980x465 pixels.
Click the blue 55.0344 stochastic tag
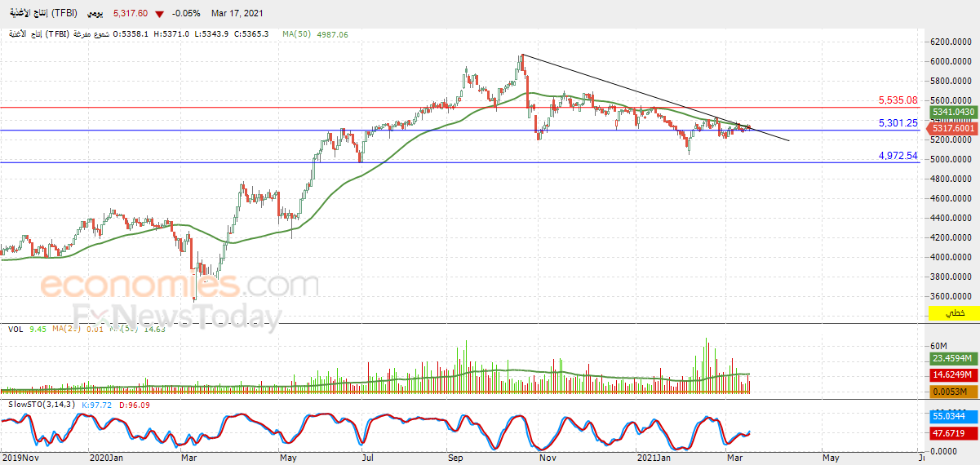[953, 416]
